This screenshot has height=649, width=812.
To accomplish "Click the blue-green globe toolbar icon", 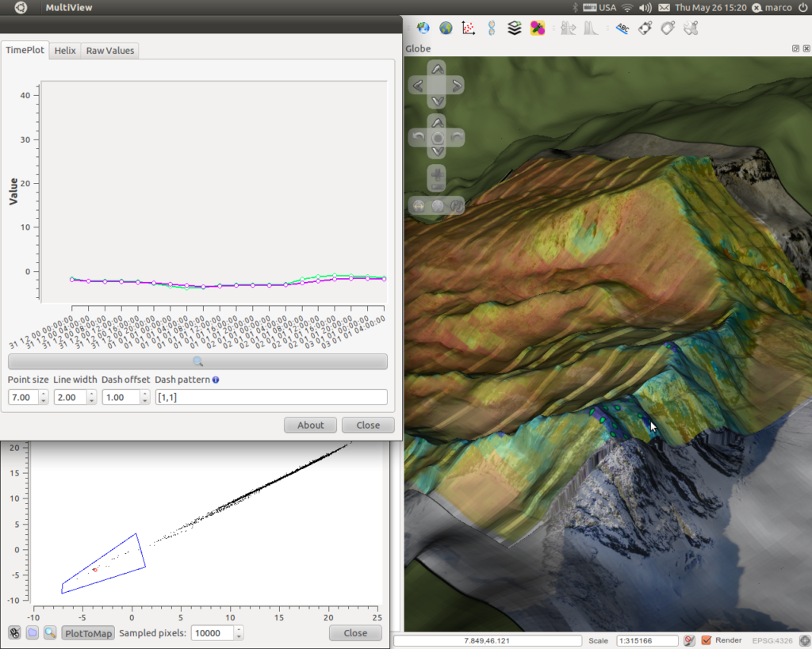I will (446, 28).
